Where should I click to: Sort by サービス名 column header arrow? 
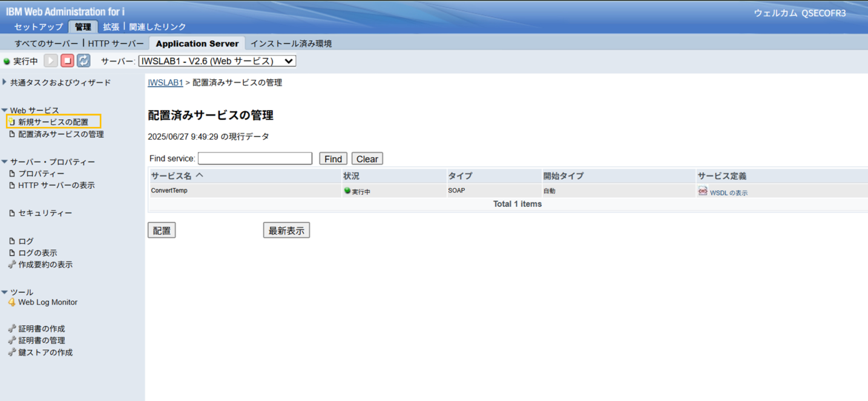[x=199, y=176]
